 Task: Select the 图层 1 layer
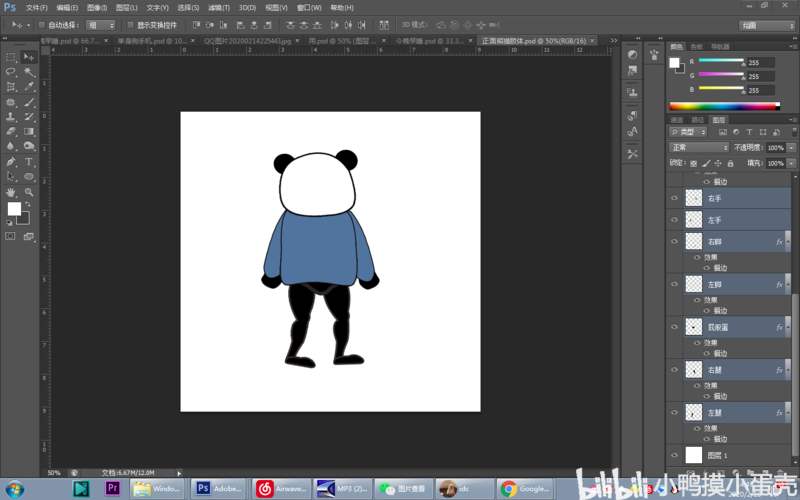(x=738, y=455)
